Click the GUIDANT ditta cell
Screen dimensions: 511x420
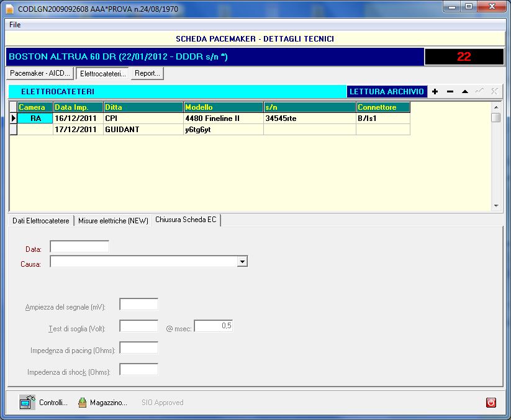(143, 130)
